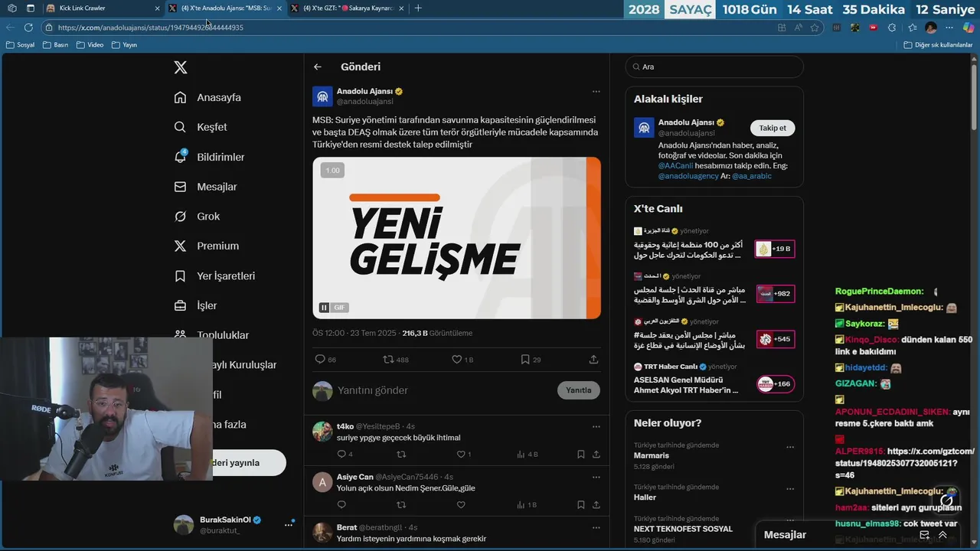The image size is (980, 551).
Task: Open more options on Berat's comment
Action: pos(596,527)
